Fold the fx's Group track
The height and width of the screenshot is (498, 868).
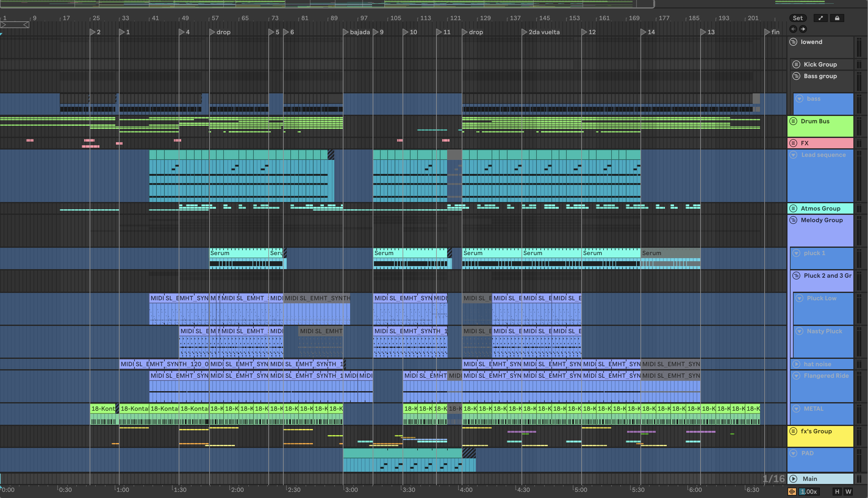pyautogui.click(x=794, y=431)
